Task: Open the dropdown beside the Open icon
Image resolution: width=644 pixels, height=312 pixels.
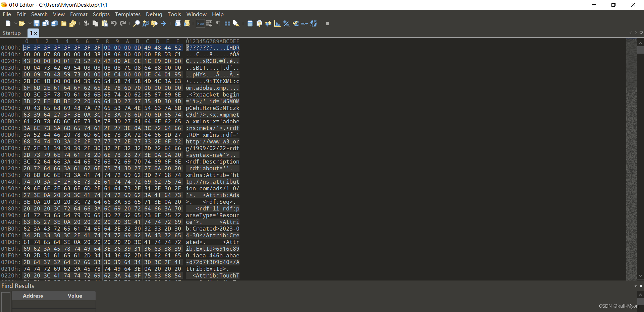Action: point(30,23)
